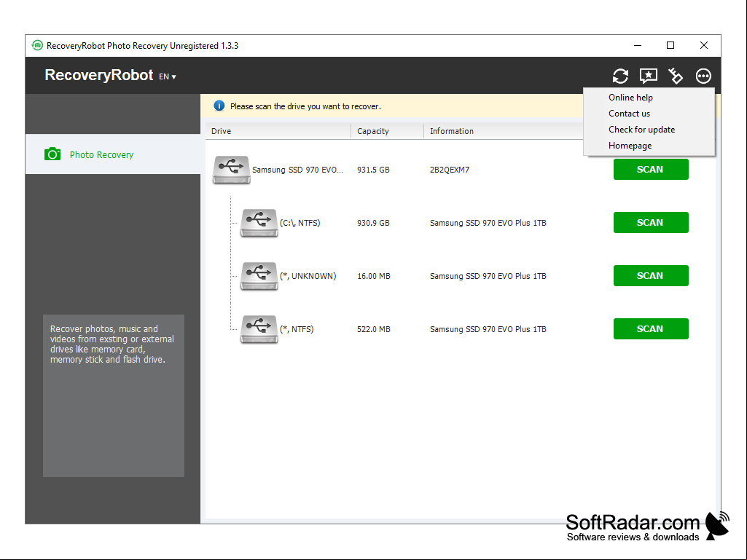Sort by the Capacity column header
The image size is (747, 560).
387,131
